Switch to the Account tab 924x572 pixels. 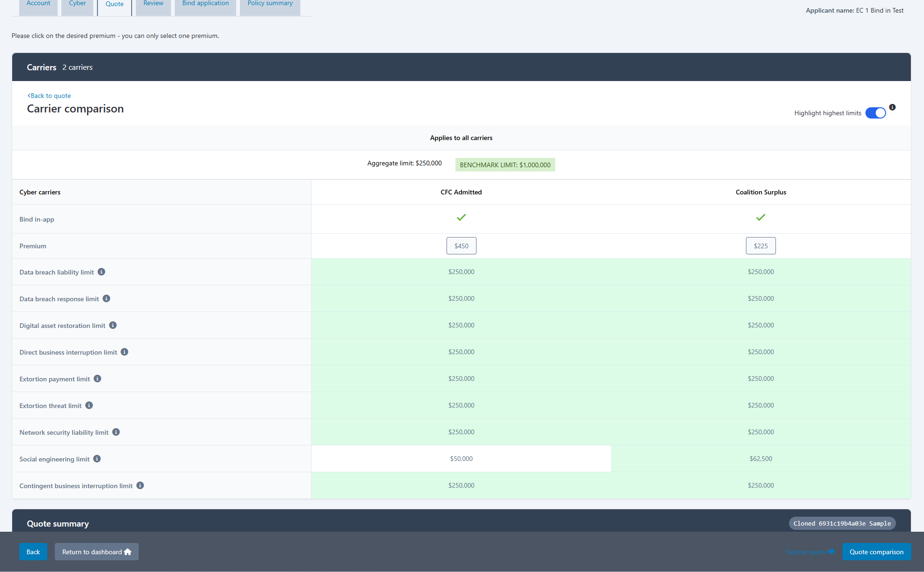[x=38, y=5]
